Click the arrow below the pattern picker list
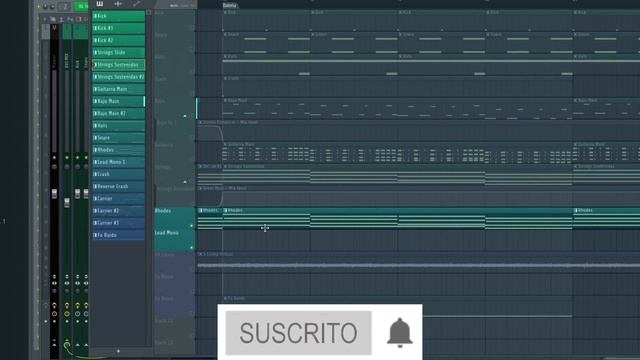 coord(118,351)
